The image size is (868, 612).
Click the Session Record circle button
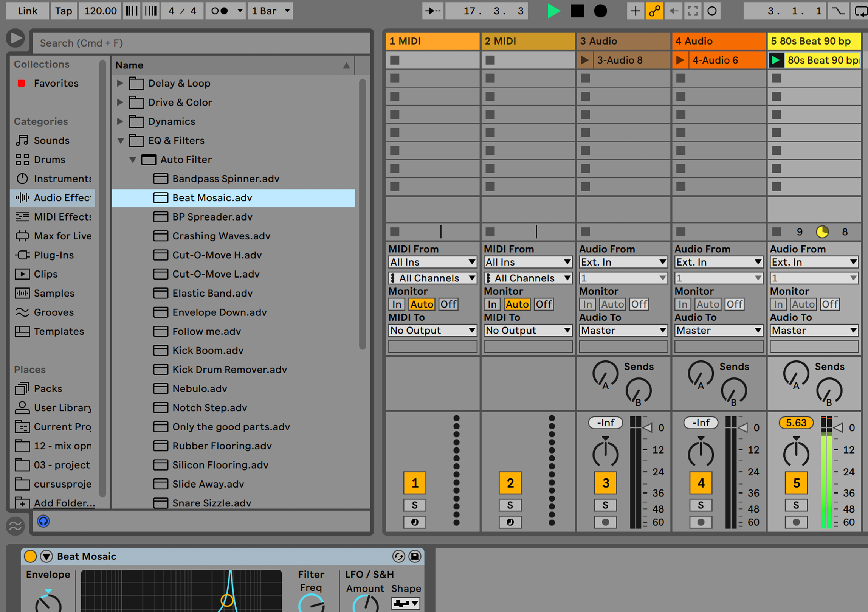tap(712, 11)
